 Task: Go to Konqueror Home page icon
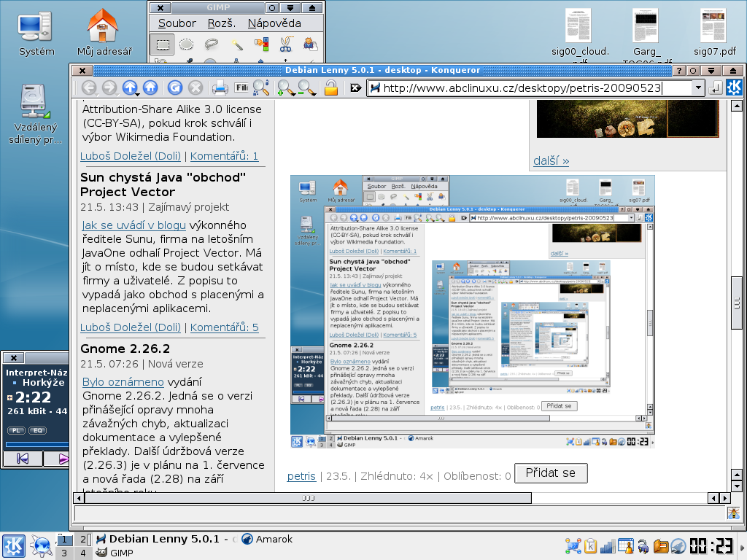[x=150, y=87]
